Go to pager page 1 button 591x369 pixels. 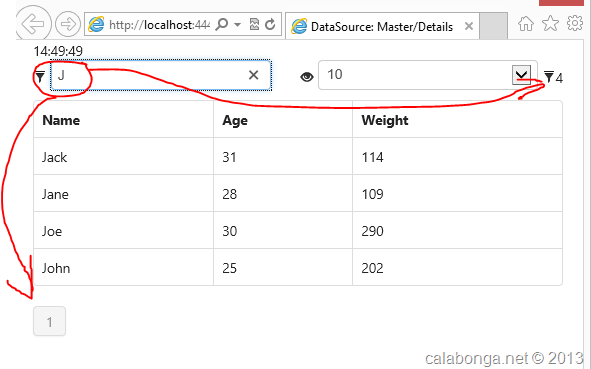[x=49, y=321]
